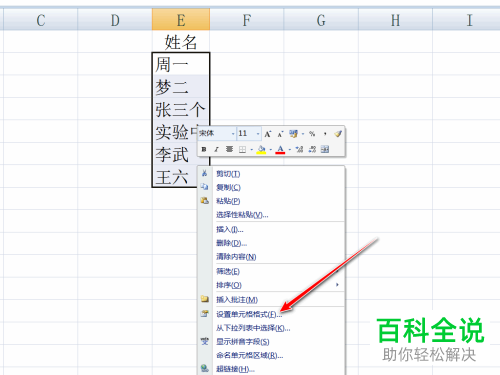This screenshot has height=375, width=500.
Task: Click 超链接(H)... menu entry
Action: (x=271, y=369)
